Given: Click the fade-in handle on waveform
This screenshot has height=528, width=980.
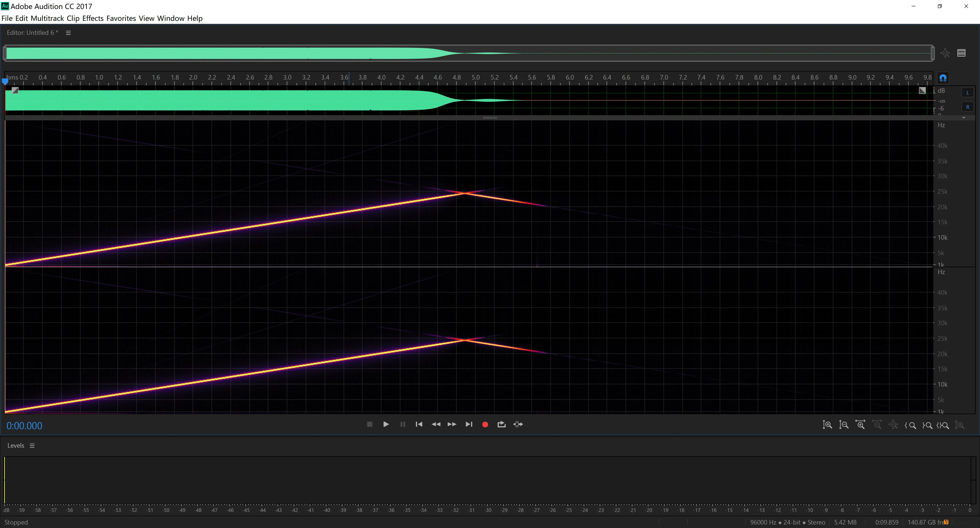Looking at the screenshot, I should coord(15,90).
